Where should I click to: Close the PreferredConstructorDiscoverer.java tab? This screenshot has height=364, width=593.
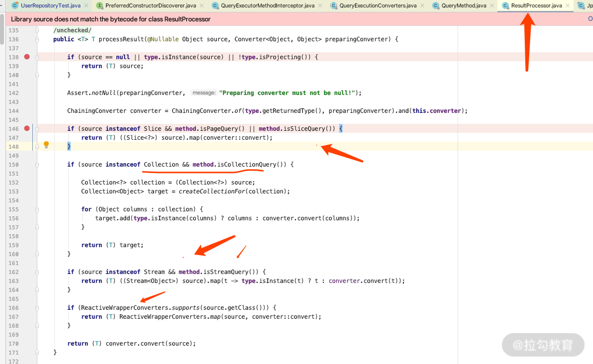202,5
